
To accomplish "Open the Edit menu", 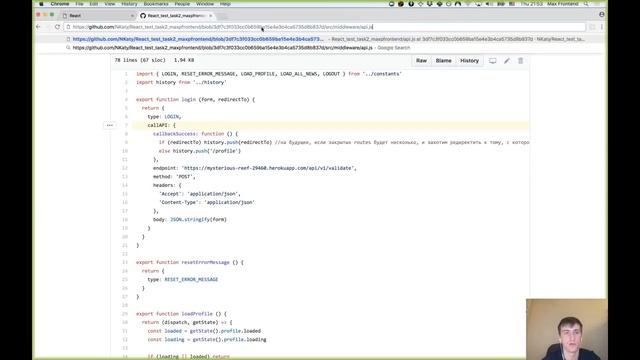I will [x=94, y=4].
